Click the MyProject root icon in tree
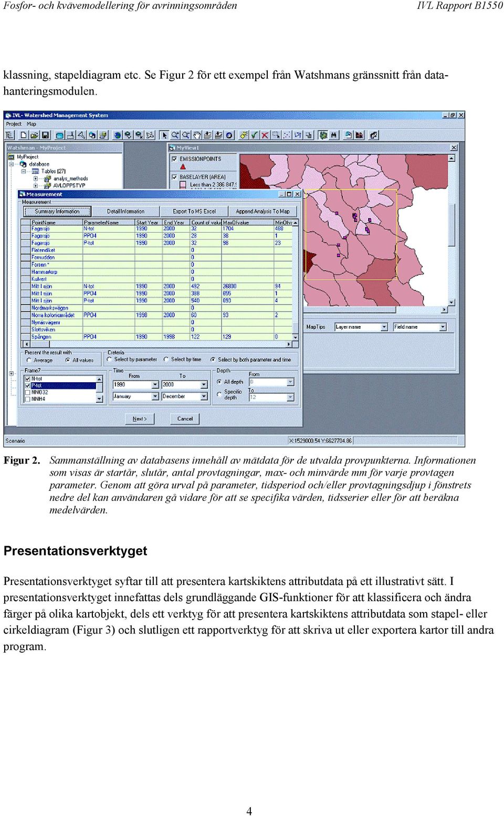This screenshot has height=816, width=504. tap(12, 156)
